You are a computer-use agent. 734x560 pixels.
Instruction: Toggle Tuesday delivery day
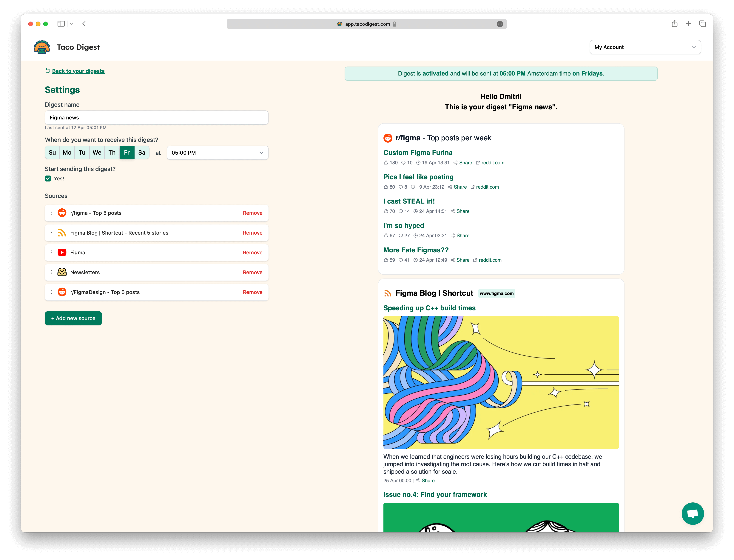click(82, 153)
